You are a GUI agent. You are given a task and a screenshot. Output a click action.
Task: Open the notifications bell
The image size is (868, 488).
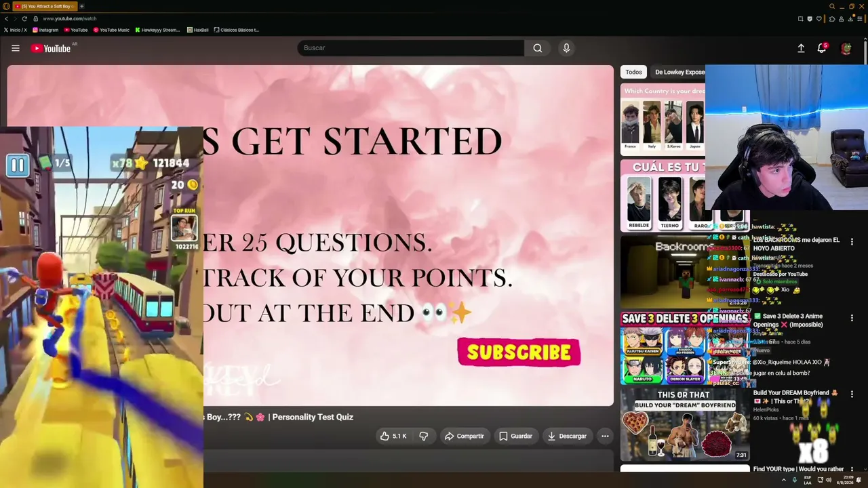[x=822, y=48]
